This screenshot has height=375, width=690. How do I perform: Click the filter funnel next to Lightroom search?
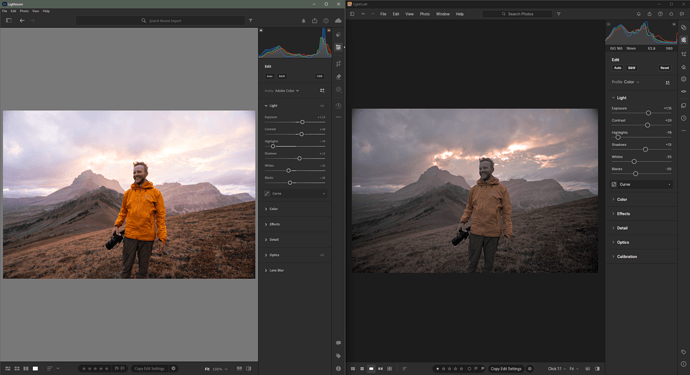[x=250, y=21]
